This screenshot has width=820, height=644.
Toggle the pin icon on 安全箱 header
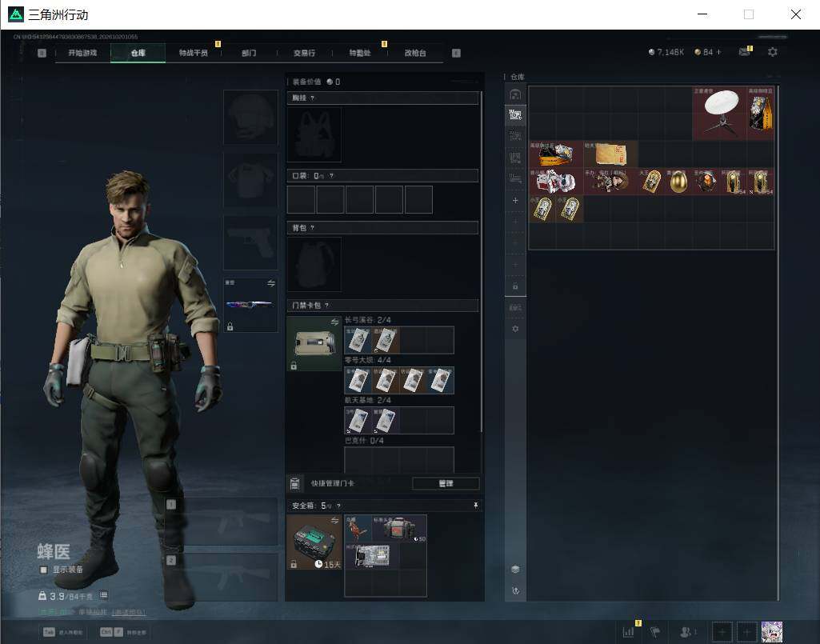click(475, 505)
